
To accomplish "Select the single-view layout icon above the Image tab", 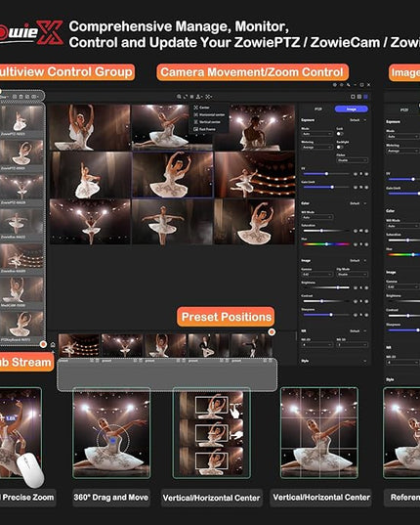I will pyautogui.click(x=353, y=97).
